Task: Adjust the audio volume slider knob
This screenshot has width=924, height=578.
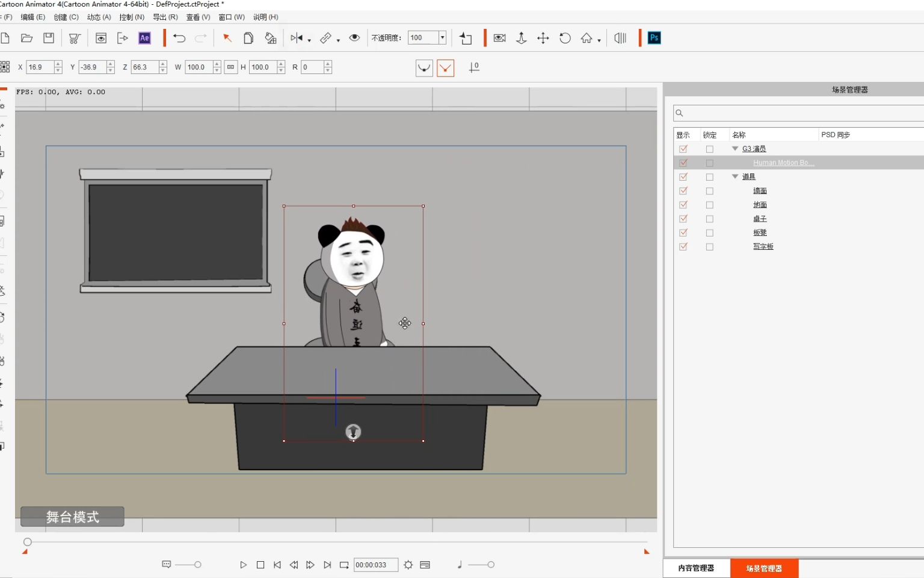Action: (491, 565)
